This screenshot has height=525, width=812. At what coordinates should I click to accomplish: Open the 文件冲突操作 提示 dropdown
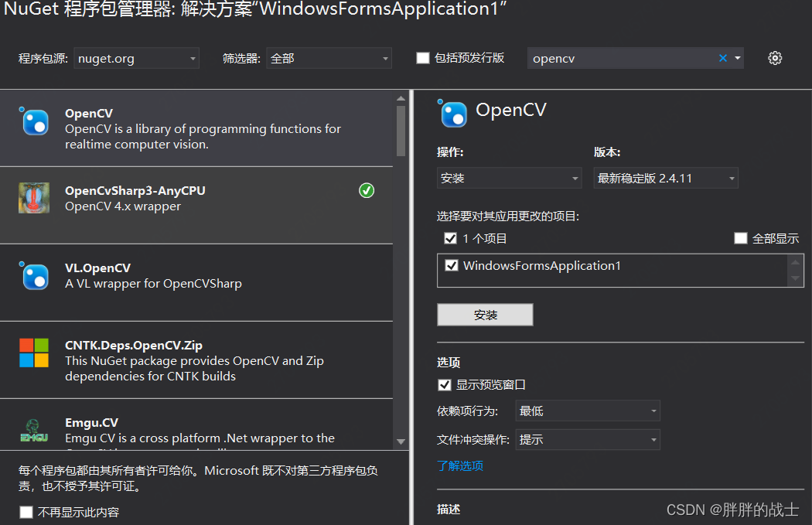pyautogui.click(x=588, y=440)
